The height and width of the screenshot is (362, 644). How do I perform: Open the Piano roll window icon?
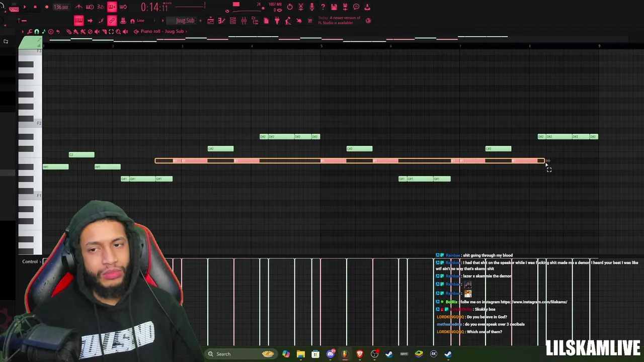click(221, 21)
